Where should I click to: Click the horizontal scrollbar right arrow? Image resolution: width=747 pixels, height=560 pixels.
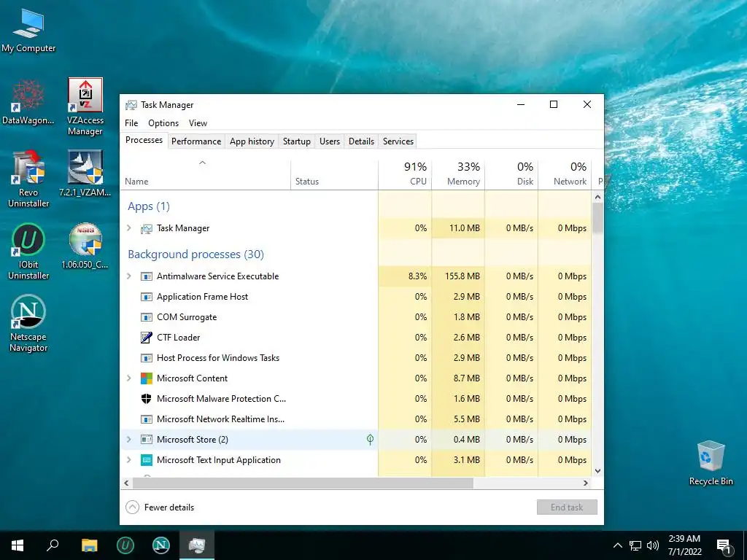point(586,483)
